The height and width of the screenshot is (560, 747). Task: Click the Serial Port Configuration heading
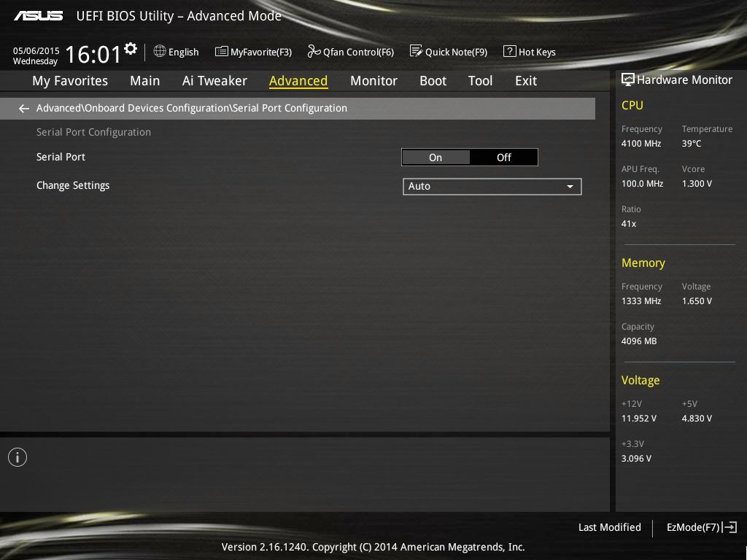[93, 132]
